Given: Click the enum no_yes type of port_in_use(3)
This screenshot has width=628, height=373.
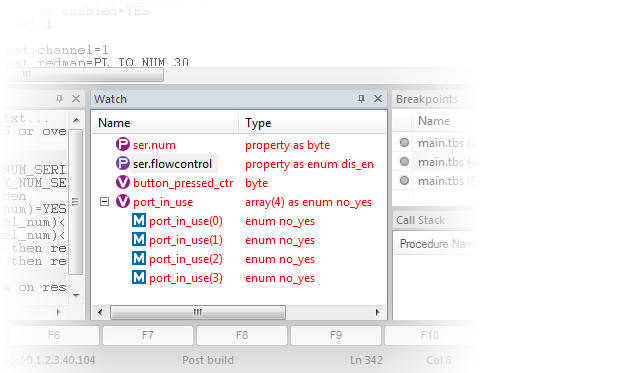Looking at the screenshot, I should click(280, 278).
